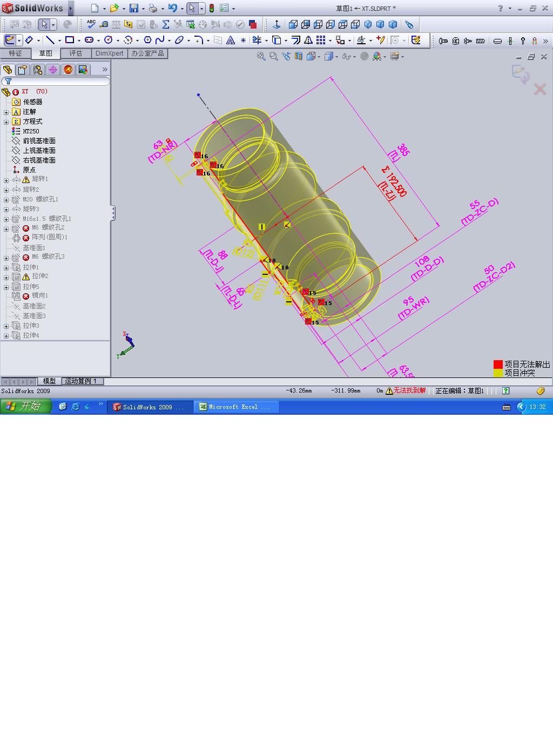Open dropdown arrow next to Rectangle tool
The width and height of the screenshot is (553, 756).
[x=78, y=40]
